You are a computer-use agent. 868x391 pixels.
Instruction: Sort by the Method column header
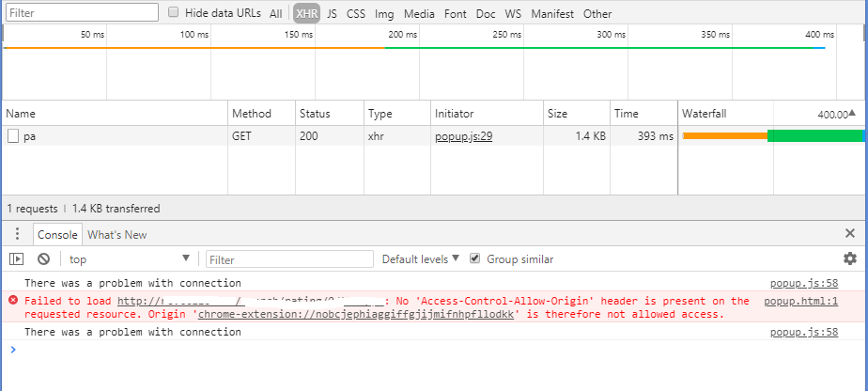click(261, 114)
